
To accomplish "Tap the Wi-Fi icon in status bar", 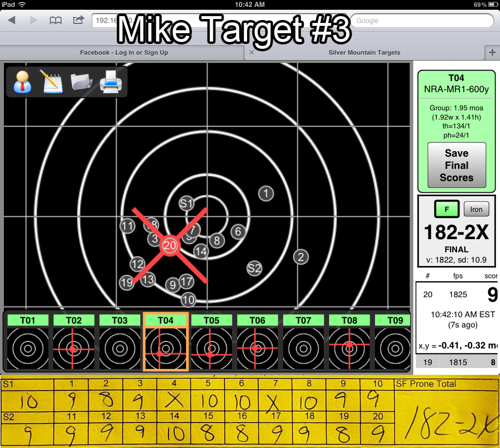I will [21, 4].
